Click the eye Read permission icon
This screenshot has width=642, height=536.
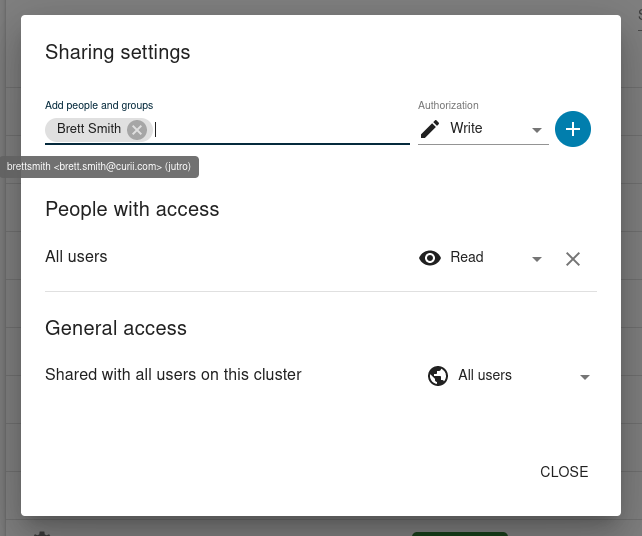point(430,258)
